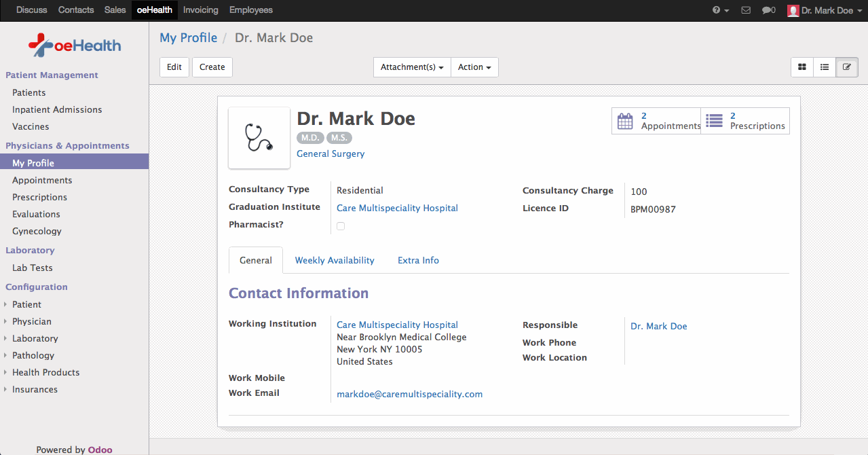Open the help question mark menu
This screenshot has height=455, width=868.
coord(721,10)
